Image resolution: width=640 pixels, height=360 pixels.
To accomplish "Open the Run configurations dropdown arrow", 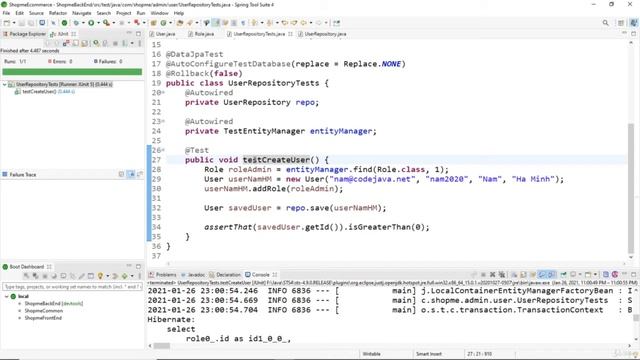I will tap(98, 23).
